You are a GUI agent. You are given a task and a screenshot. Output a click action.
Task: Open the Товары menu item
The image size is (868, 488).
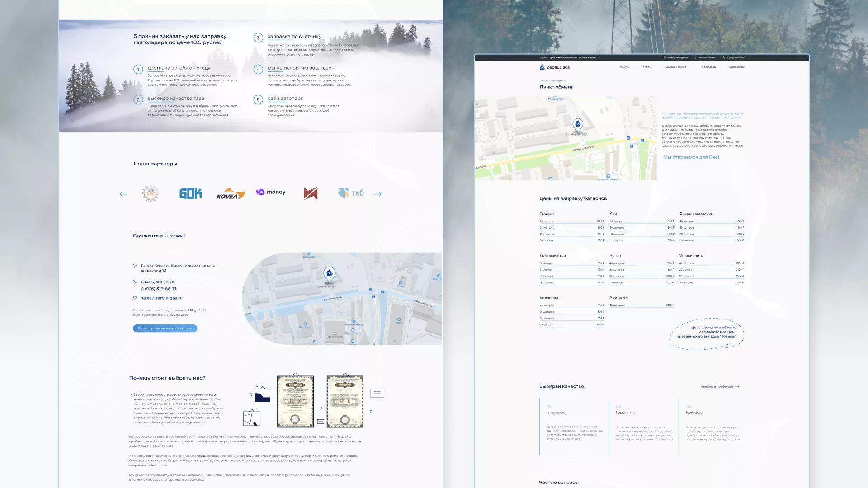point(646,67)
